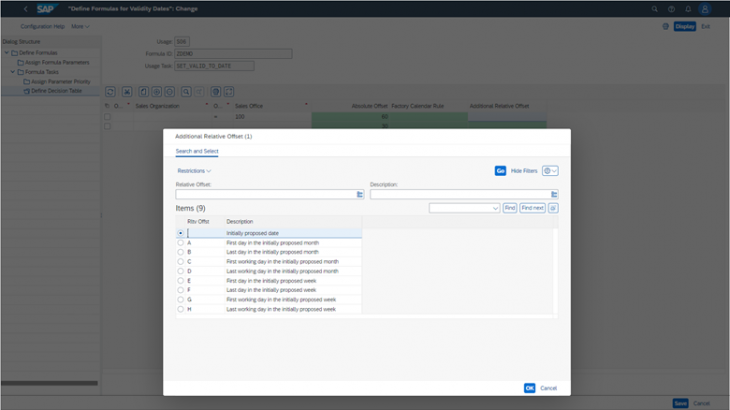This screenshot has width=730, height=410.
Task: Click 'Last working day in the initially proposed week'
Action: coord(281,309)
